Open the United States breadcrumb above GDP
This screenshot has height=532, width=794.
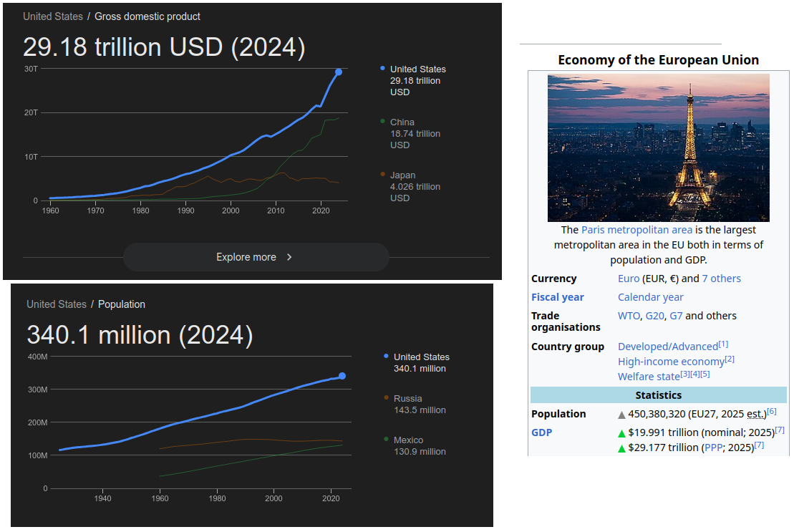53,16
